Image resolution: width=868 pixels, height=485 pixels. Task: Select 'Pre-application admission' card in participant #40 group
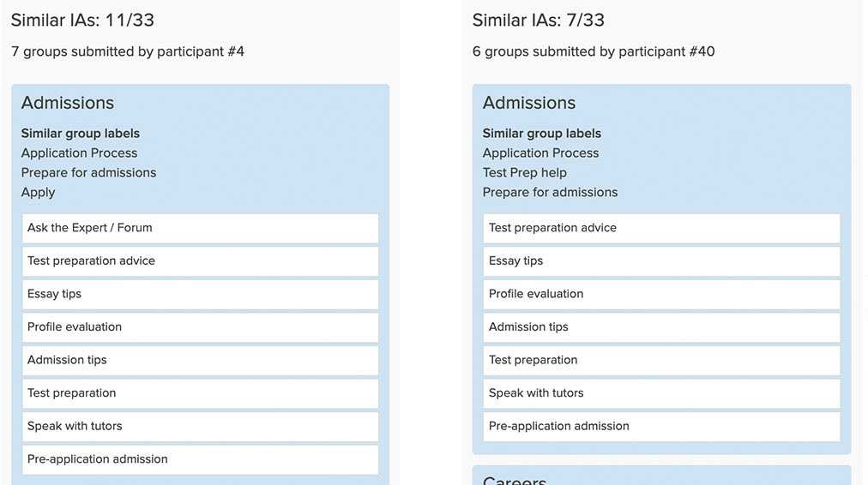[x=661, y=427]
